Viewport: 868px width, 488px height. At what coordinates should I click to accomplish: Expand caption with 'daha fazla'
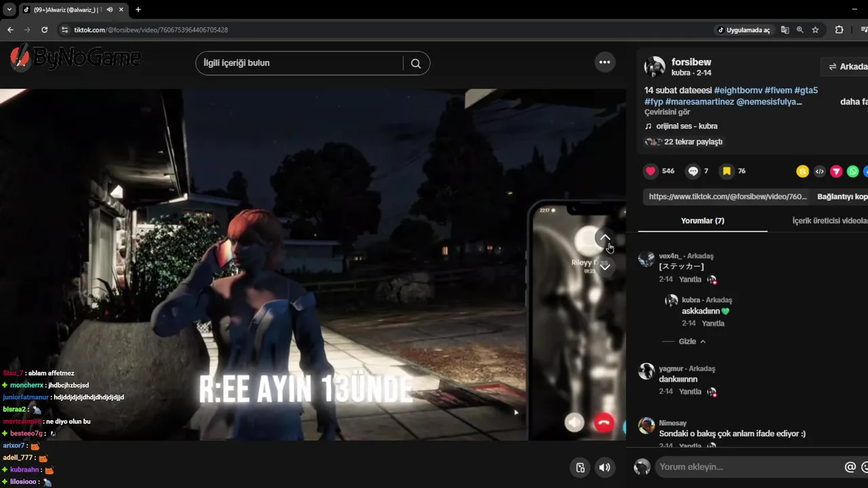coord(854,102)
